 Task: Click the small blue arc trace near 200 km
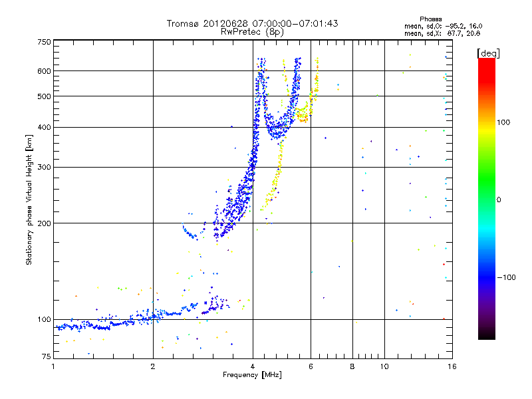190,232
